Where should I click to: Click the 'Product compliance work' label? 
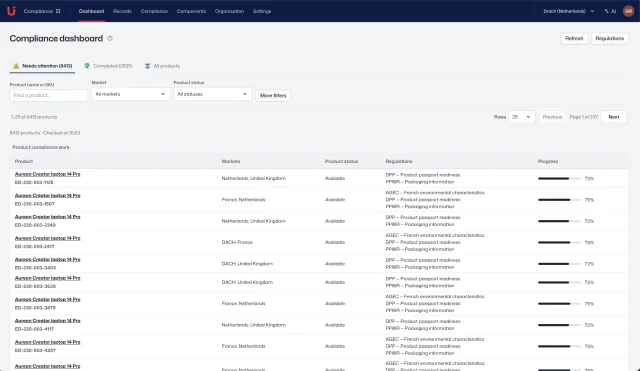click(41, 147)
